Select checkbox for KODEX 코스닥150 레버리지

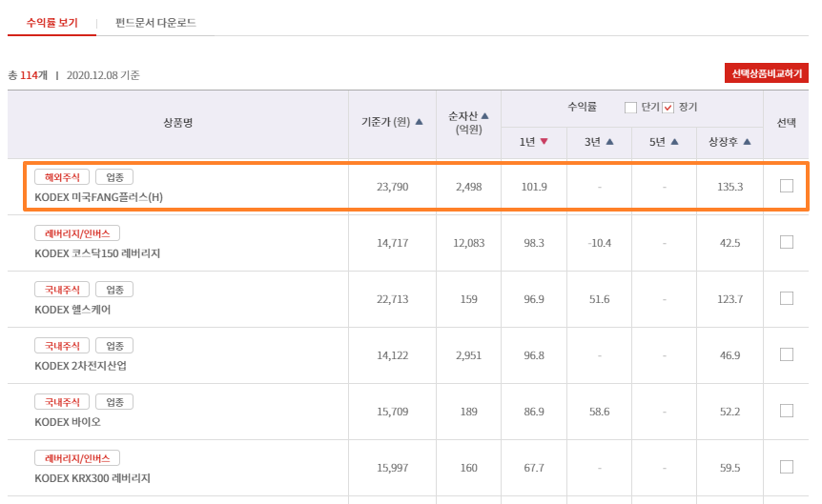[x=787, y=242]
